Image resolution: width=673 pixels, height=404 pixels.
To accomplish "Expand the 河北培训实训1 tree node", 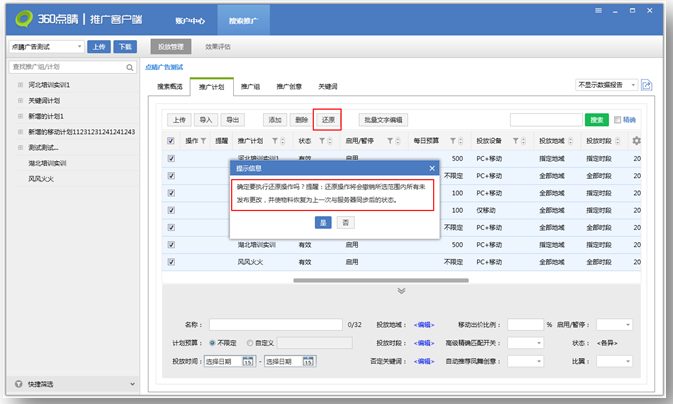I will [x=20, y=86].
